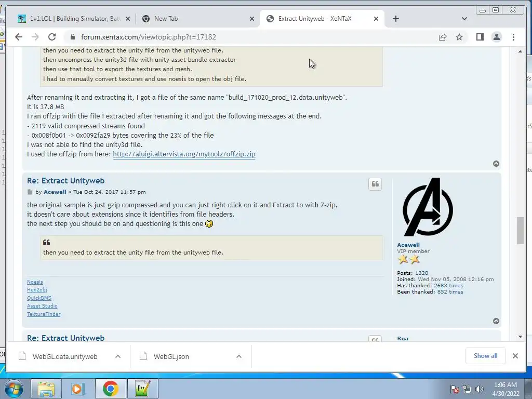This screenshot has width=532, height=399.
Task: Open Rua's profile link
Action: [x=403, y=339]
